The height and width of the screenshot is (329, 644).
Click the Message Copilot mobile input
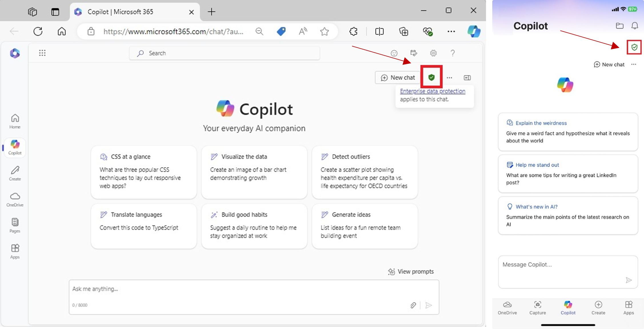[x=568, y=272]
